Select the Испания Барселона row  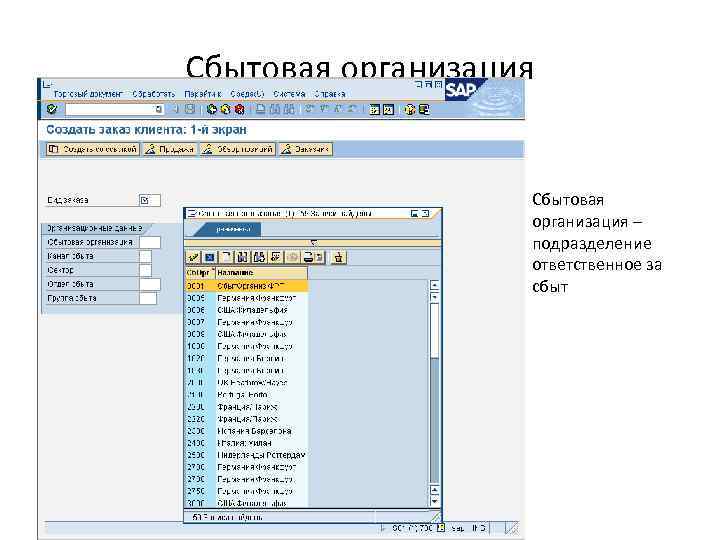[x=246, y=431]
